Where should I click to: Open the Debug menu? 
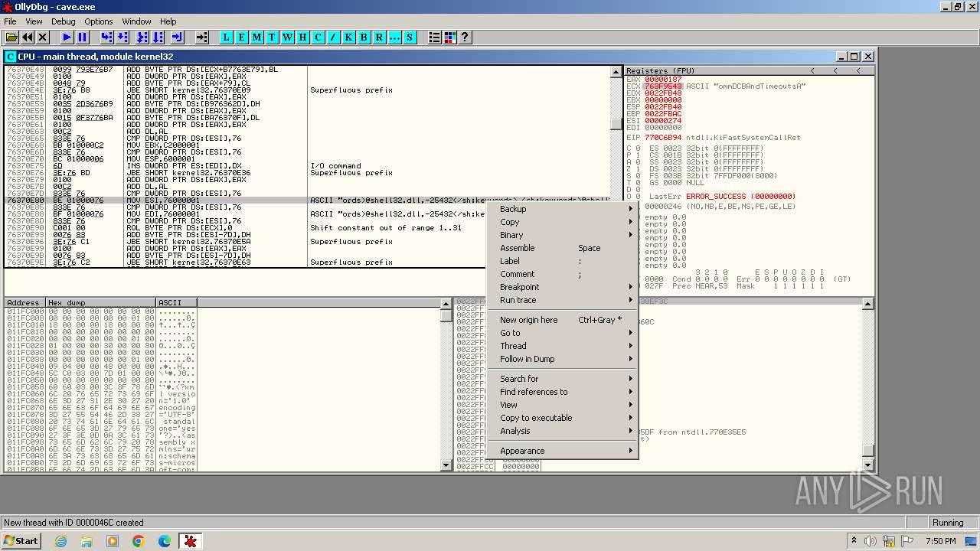tap(63, 21)
